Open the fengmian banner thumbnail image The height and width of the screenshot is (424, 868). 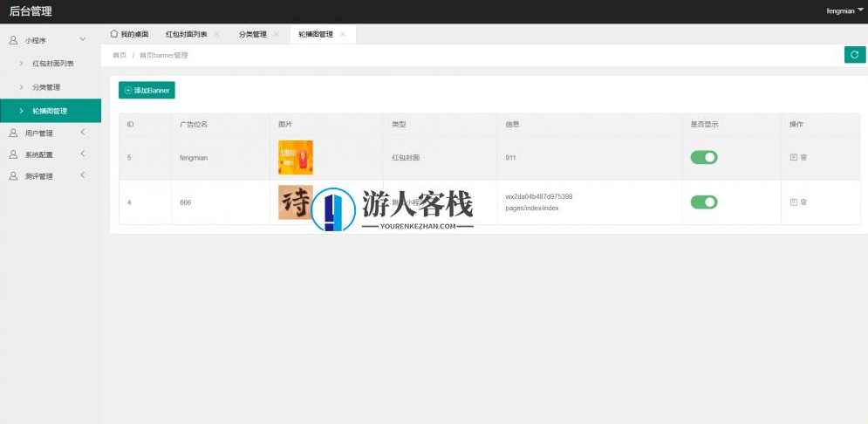pos(296,157)
